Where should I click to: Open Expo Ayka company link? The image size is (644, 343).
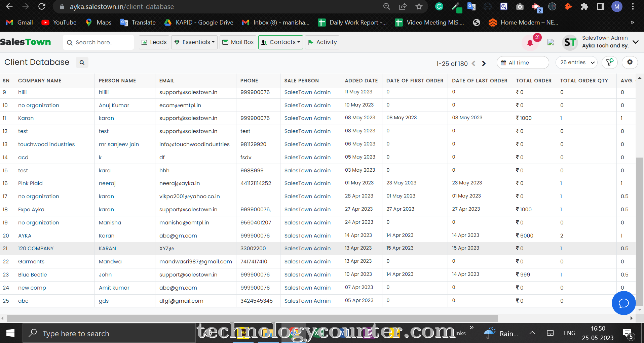tap(31, 209)
